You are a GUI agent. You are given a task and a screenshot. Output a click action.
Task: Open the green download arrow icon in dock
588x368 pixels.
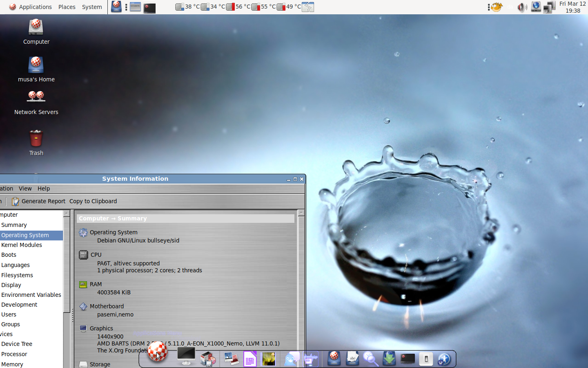(389, 359)
